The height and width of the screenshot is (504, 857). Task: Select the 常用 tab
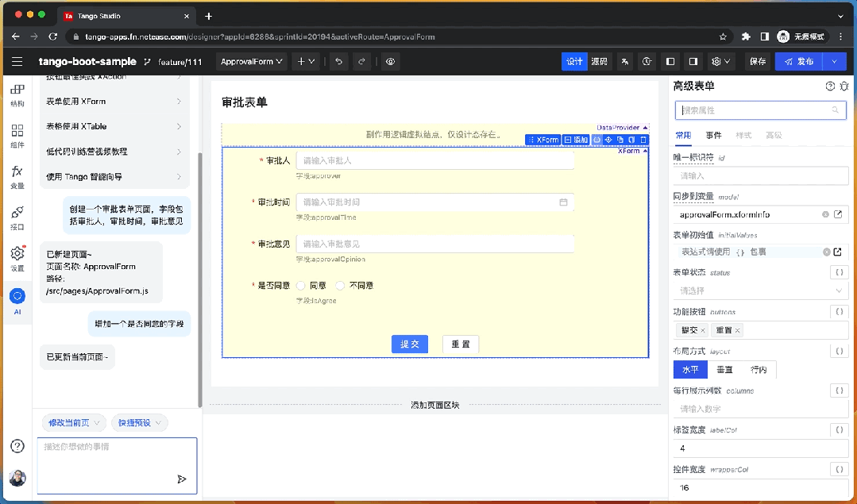(683, 136)
